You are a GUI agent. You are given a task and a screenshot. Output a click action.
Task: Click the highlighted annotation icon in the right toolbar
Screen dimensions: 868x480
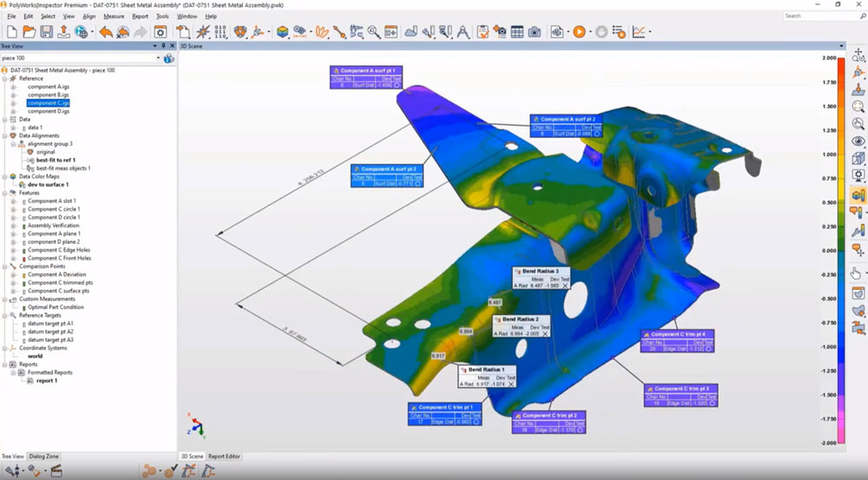coord(858,195)
